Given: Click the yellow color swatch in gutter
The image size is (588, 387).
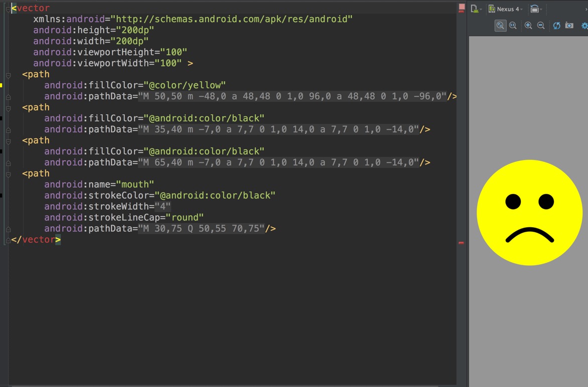Looking at the screenshot, I should click(x=1, y=85).
